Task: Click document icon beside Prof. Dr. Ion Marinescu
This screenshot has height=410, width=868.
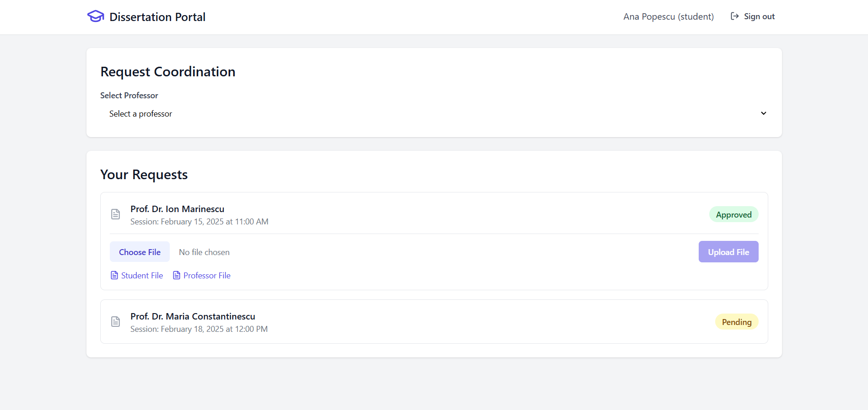Action: coord(116,214)
